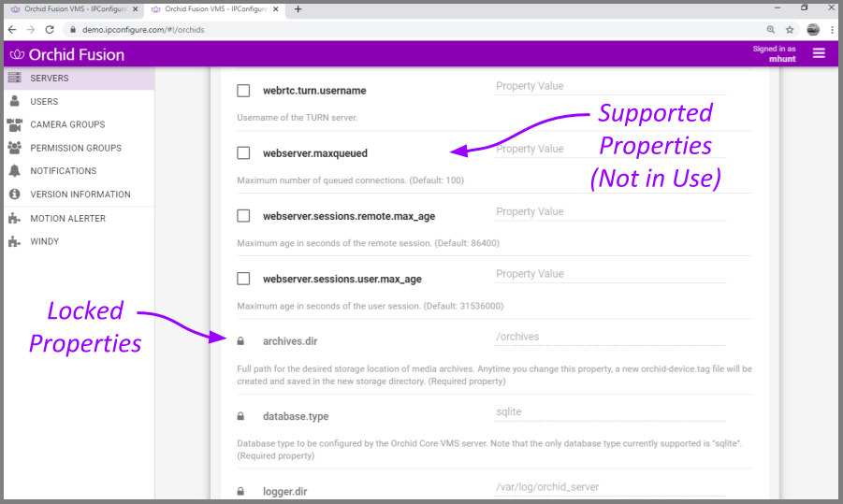
Task: Click Property Value field for webrtc.turn.username
Action: (x=610, y=87)
